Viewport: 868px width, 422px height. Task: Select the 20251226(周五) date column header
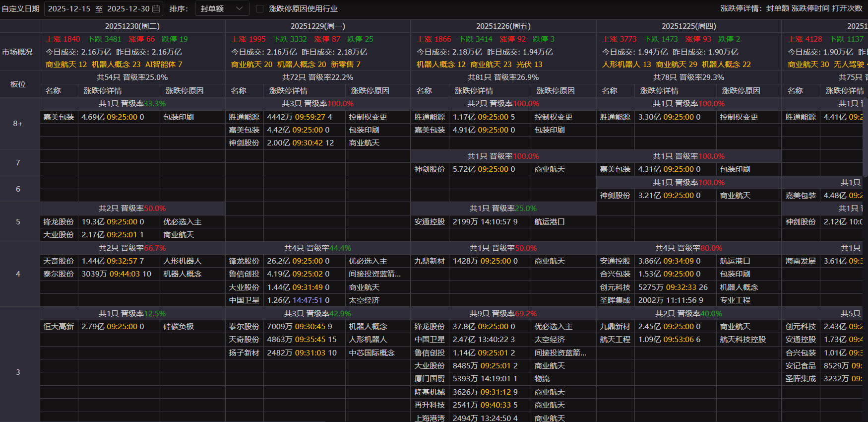[x=503, y=26]
